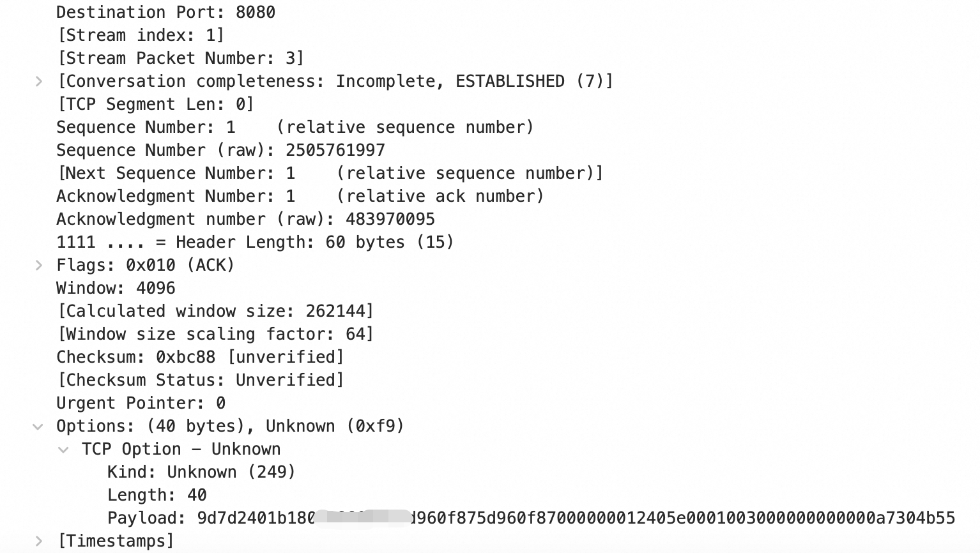Select the Next Sequence Number field
Viewport: 980px width, 553px height.
(x=330, y=173)
